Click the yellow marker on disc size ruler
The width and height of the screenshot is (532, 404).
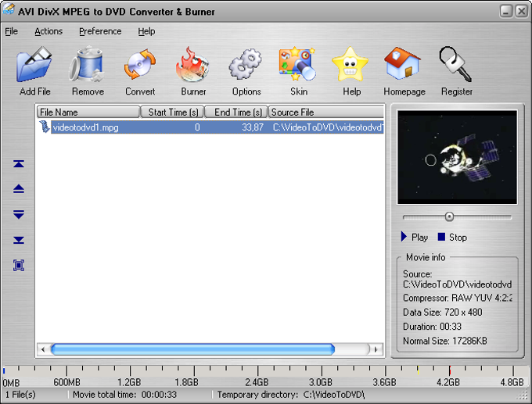(x=418, y=370)
